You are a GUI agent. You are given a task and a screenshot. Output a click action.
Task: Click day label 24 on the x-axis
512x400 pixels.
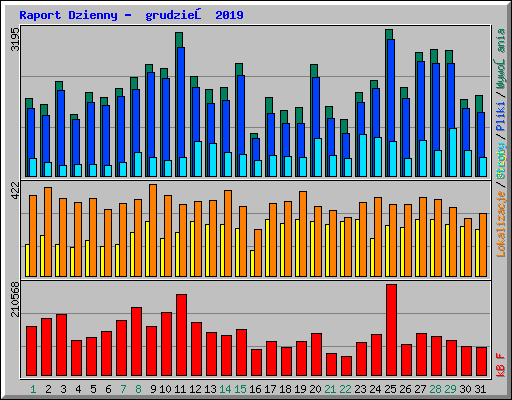[x=375, y=389]
